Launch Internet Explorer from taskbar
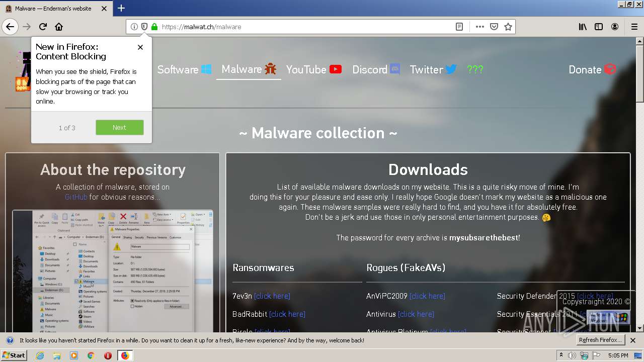Viewport: 644px width, 362px height. 40,355
